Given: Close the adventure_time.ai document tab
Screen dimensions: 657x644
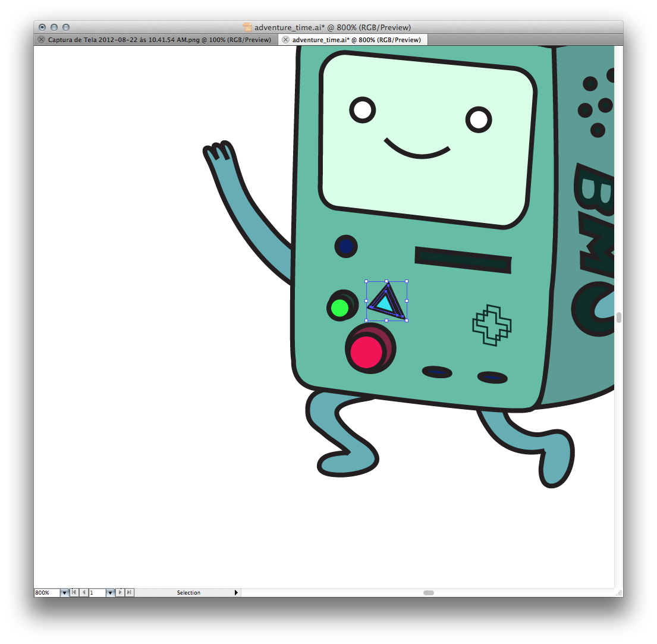Looking at the screenshot, I should pos(286,40).
